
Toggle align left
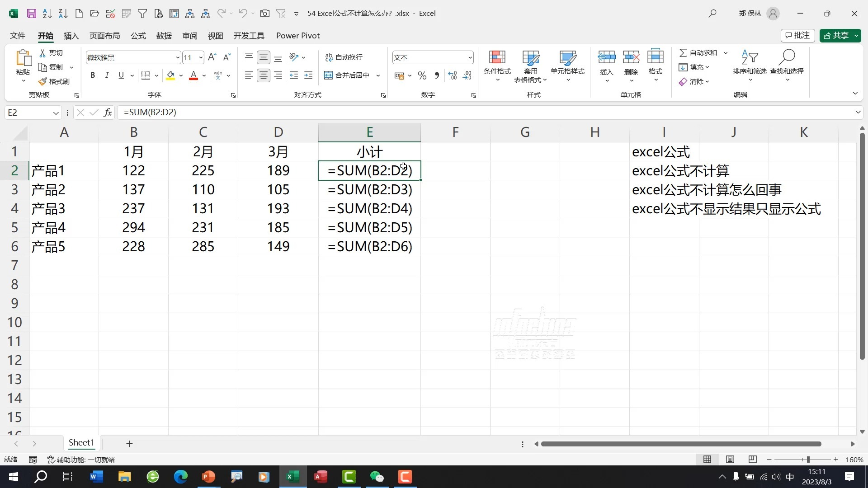click(249, 75)
